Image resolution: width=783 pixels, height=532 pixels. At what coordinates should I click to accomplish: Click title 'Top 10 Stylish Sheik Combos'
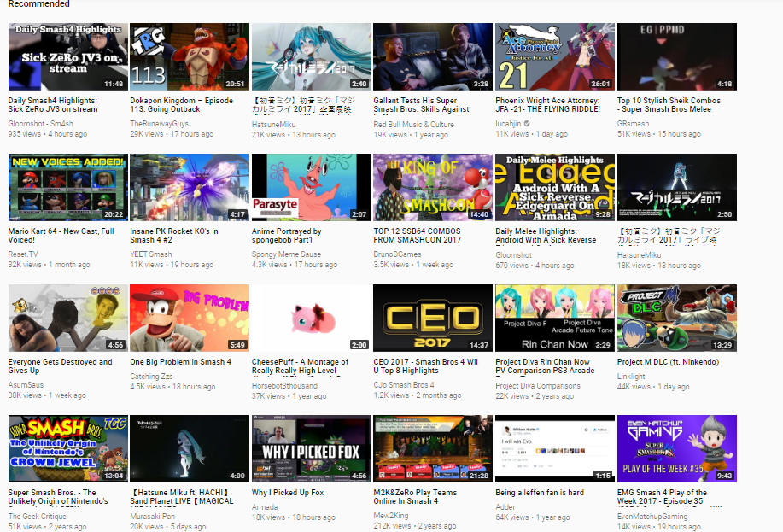point(669,105)
